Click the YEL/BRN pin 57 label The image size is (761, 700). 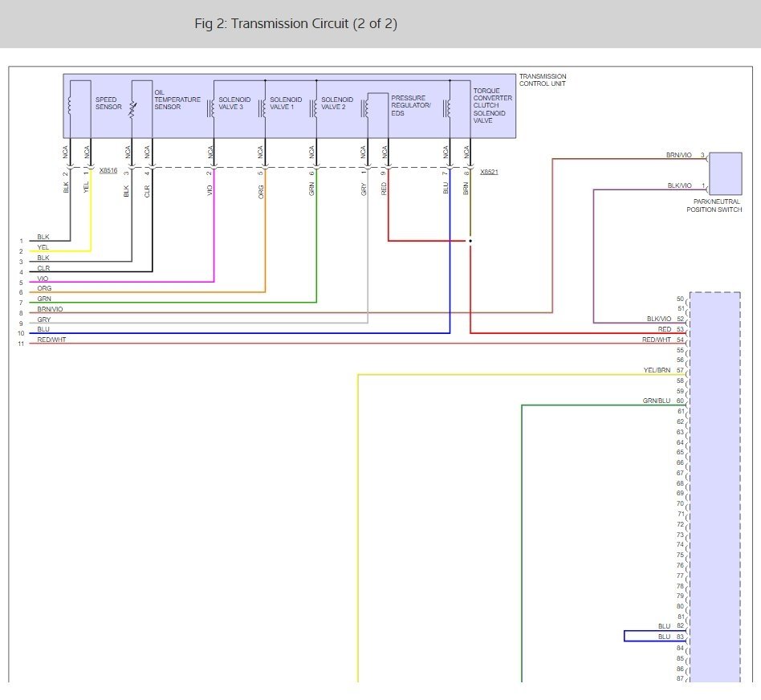(663, 370)
